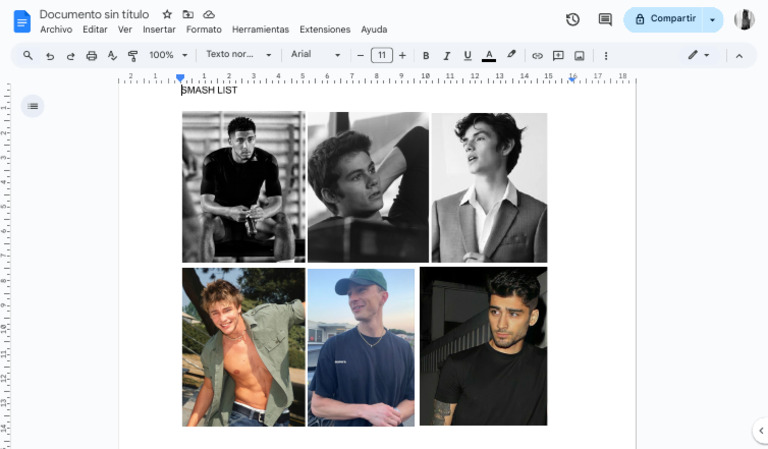Open the account profile avatar
The height and width of the screenshot is (449, 768).
click(744, 20)
